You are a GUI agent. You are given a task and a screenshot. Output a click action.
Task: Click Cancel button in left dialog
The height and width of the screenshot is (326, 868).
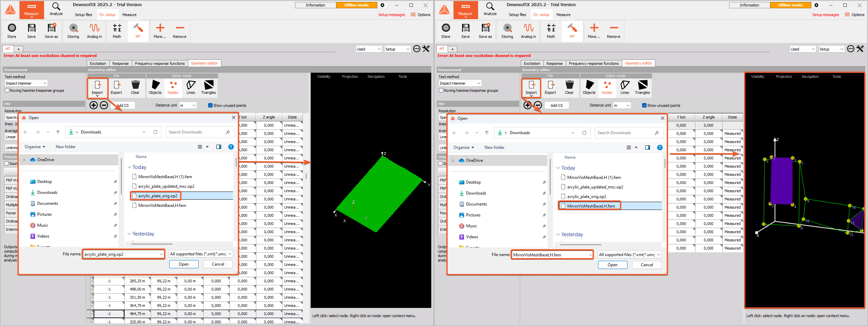pyautogui.click(x=218, y=264)
